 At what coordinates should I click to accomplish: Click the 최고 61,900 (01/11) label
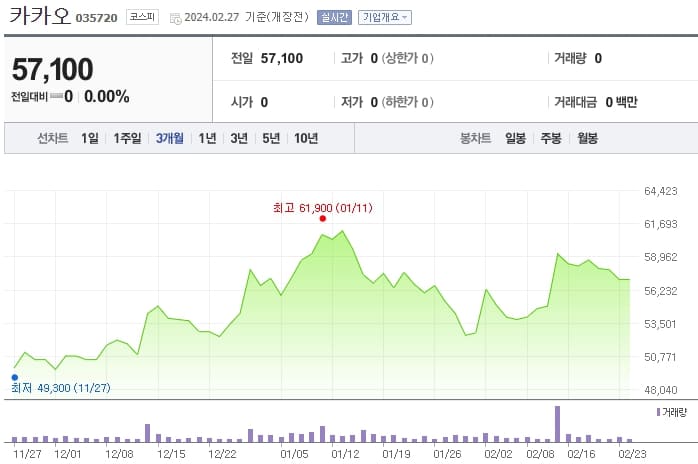[323, 208]
